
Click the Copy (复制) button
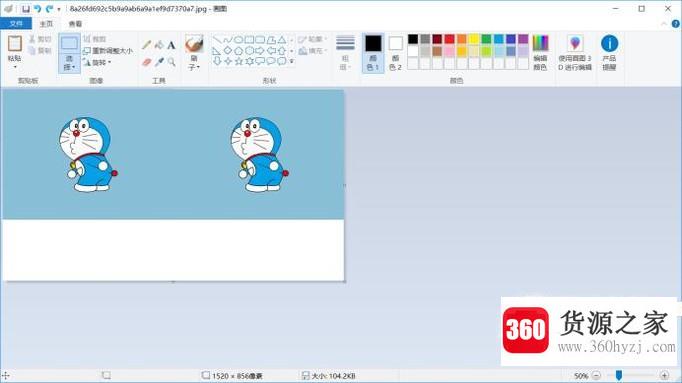40,50
